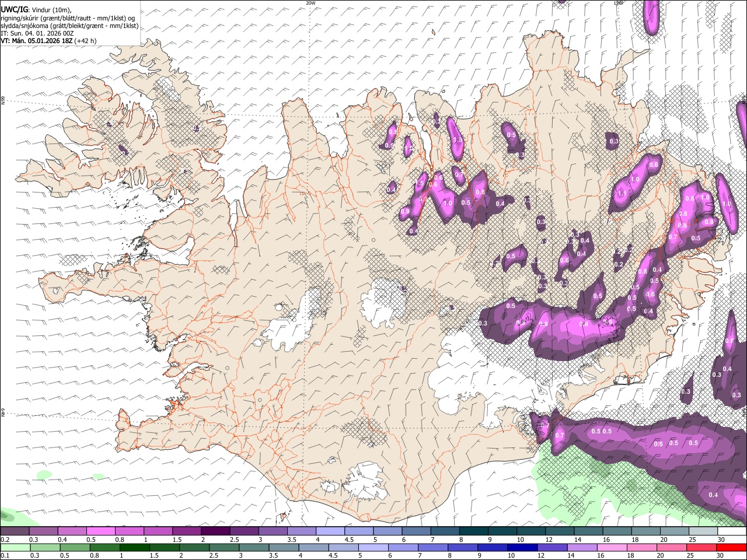
Task: Select the darkest green 1 rain scale swatch
Action: point(134,547)
